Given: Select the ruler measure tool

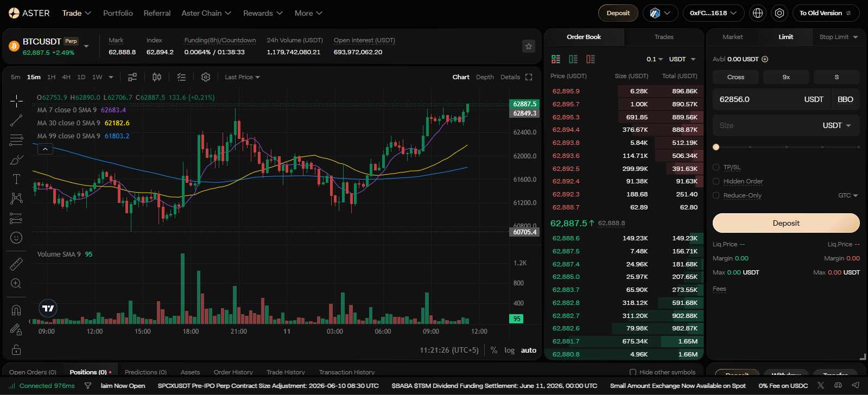Looking at the screenshot, I should 16,264.
